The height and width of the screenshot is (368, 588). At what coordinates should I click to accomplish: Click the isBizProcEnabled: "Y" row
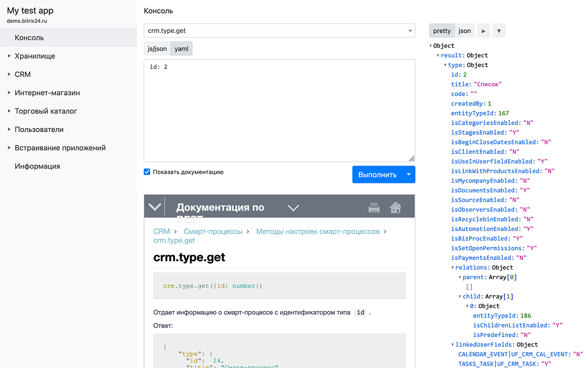point(487,238)
